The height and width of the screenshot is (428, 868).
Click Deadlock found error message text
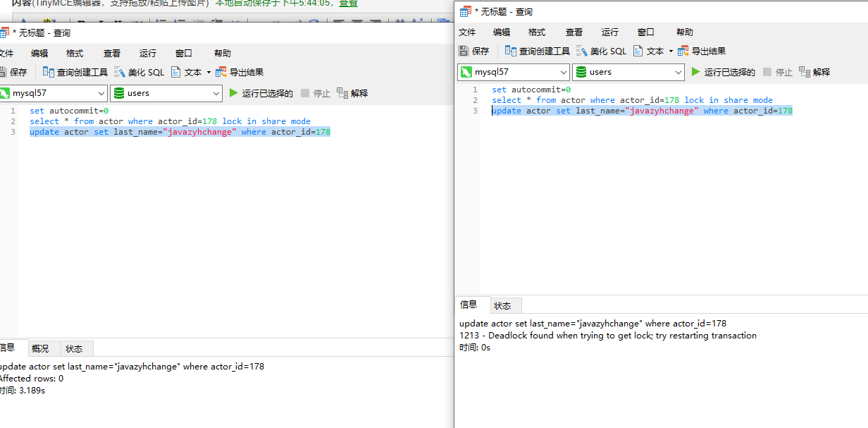click(607, 336)
